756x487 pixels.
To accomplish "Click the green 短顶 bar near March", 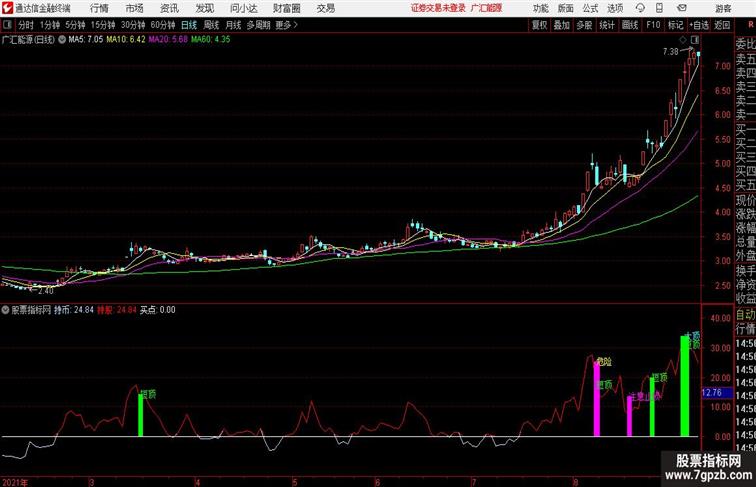I will 141,415.
